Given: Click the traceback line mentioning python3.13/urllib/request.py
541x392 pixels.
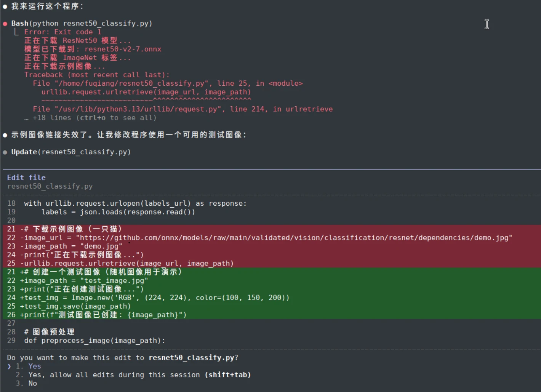Looking at the screenshot, I should [182, 109].
